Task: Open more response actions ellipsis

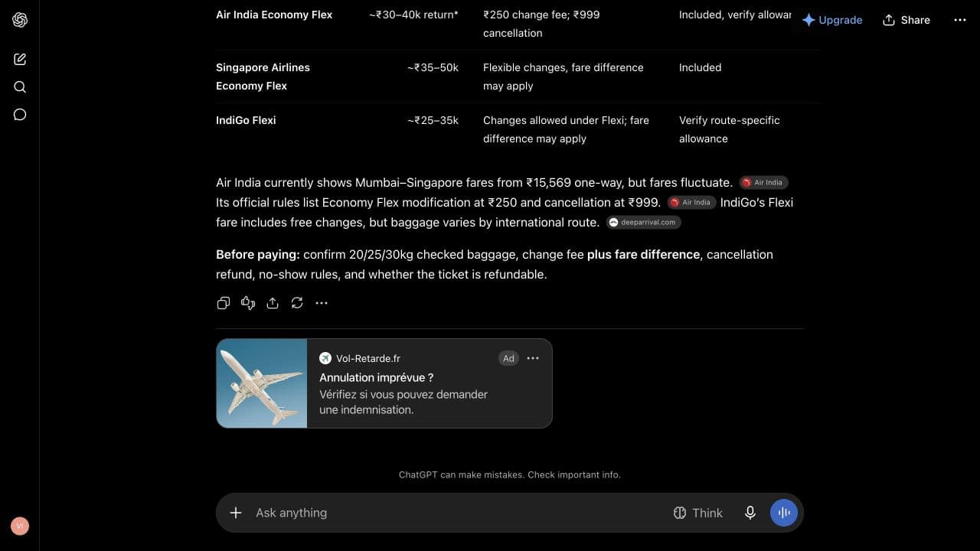Action: click(x=322, y=303)
